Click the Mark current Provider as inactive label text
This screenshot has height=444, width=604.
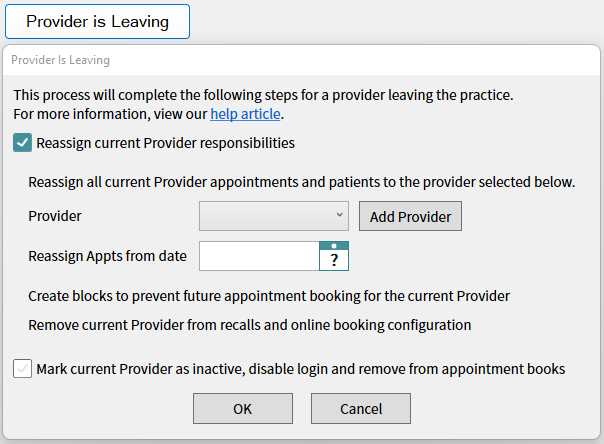click(300, 369)
